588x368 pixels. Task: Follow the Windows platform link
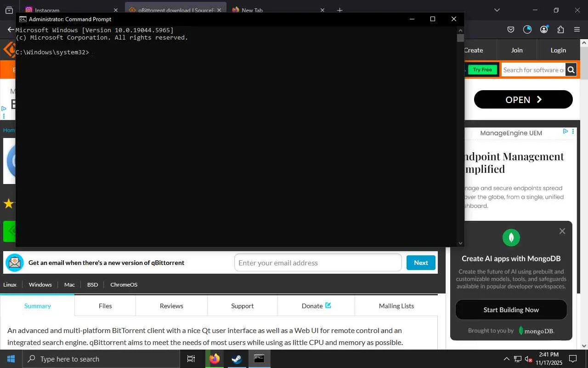[x=40, y=285]
